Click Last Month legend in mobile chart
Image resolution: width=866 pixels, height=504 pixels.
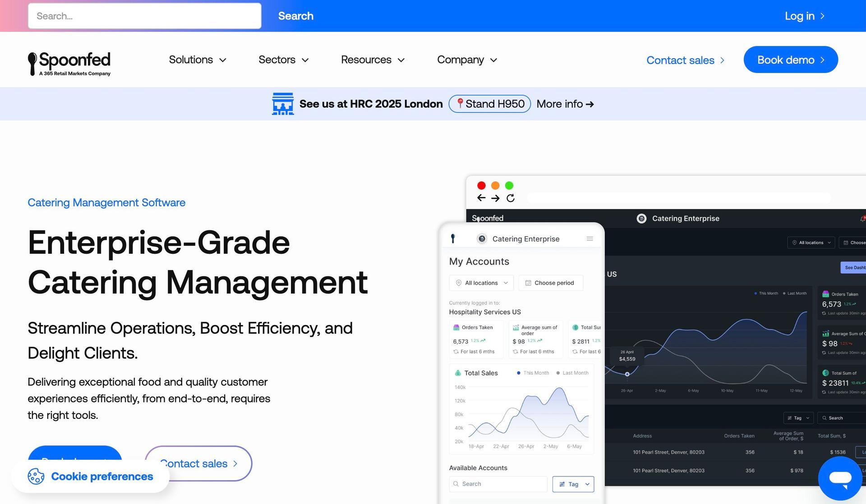572,373
